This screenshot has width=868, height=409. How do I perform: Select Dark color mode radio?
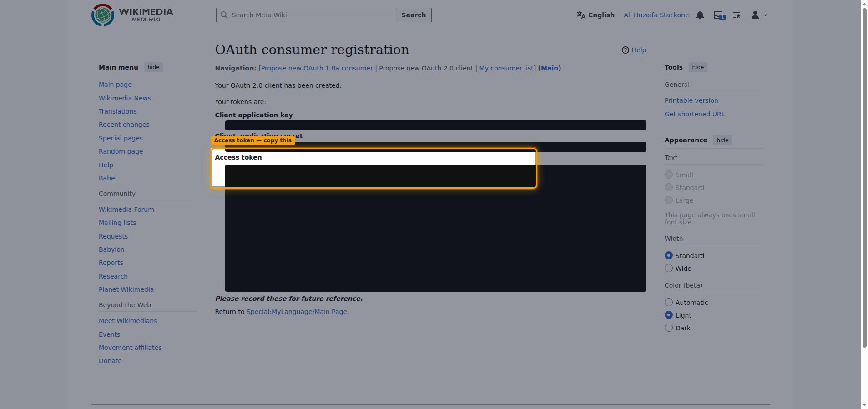click(669, 328)
